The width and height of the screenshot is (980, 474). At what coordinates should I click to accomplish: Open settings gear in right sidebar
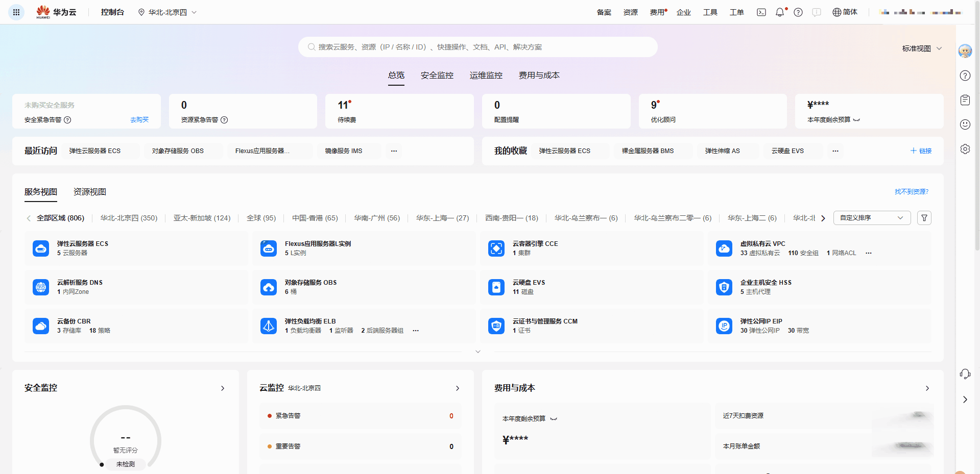pyautogui.click(x=965, y=149)
